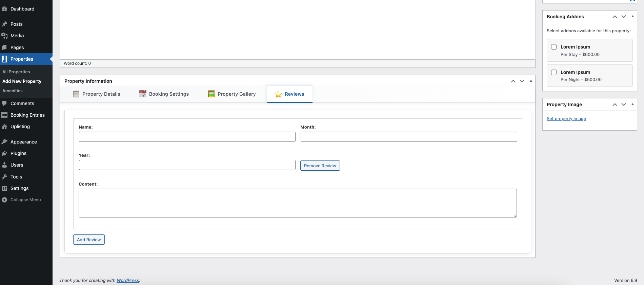
Task: Move Property Information panel up
Action: (513, 81)
